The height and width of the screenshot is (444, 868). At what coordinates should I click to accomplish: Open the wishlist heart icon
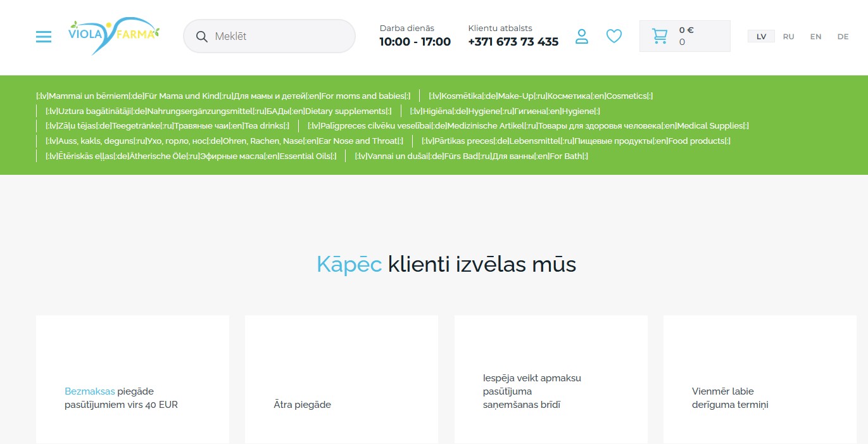[x=614, y=37]
